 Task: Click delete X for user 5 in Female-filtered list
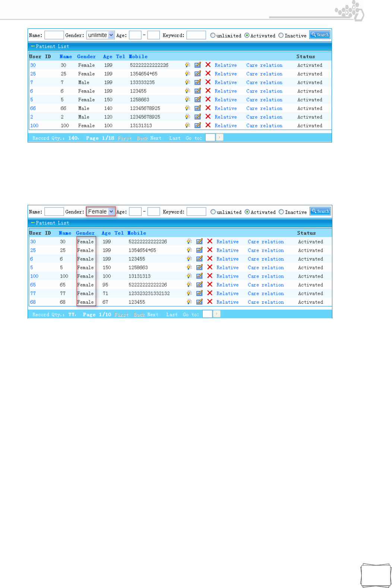pos(210,267)
